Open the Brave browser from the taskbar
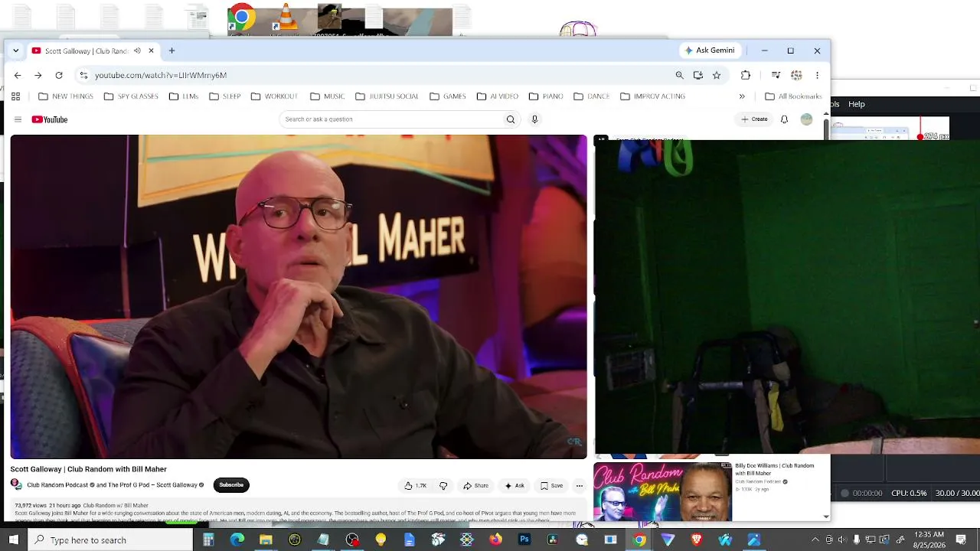 pyautogui.click(x=697, y=540)
